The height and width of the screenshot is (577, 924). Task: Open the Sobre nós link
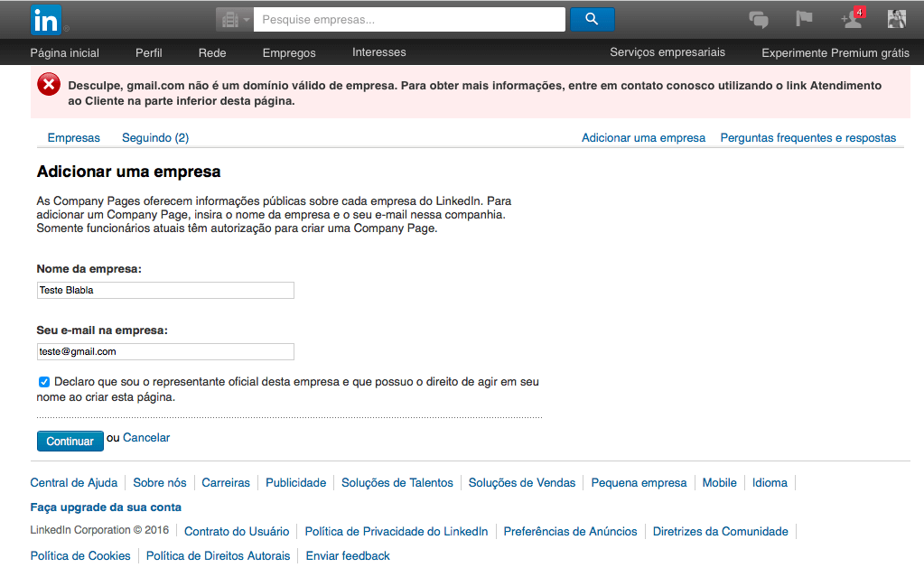160,483
